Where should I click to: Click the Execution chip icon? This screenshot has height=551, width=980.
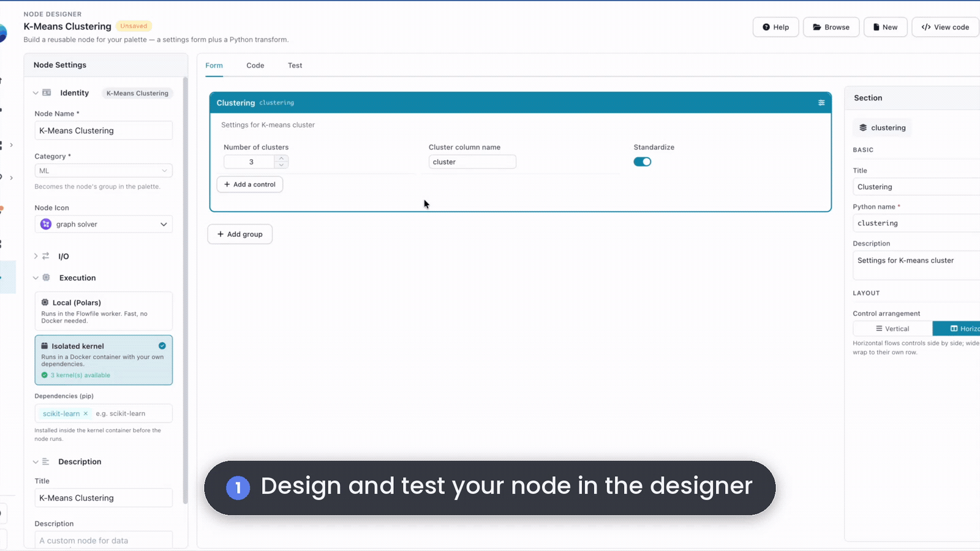point(46,277)
